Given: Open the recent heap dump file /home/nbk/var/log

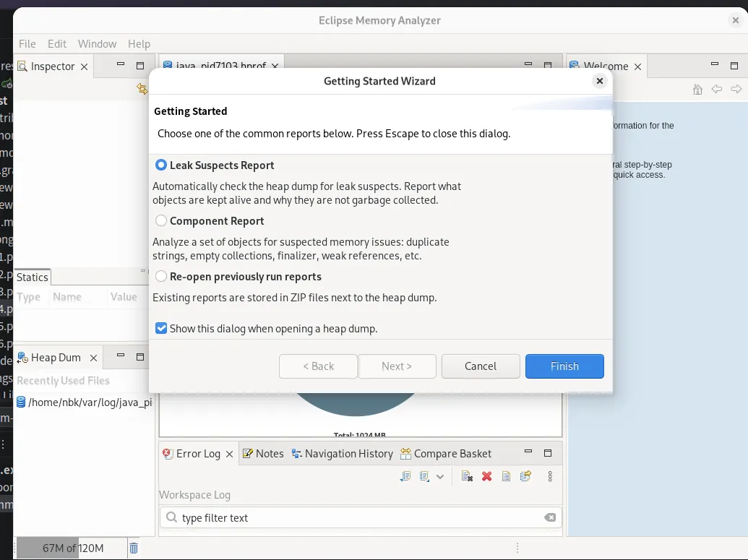Looking at the screenshot, I should 89,402.
